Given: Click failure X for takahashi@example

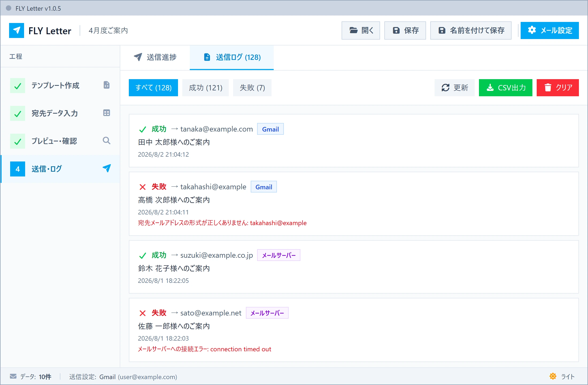Looking at the screenshot, I should click(142, 187).
